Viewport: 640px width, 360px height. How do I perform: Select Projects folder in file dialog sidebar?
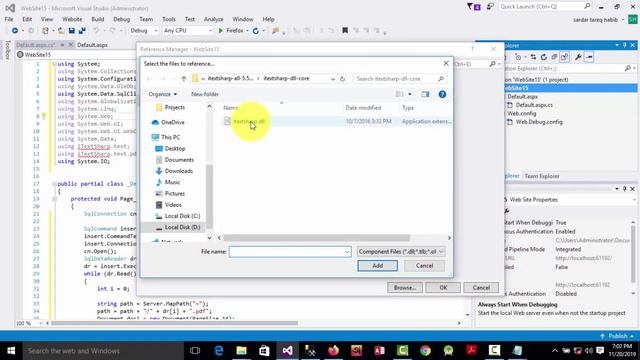(x=175, y=107)
